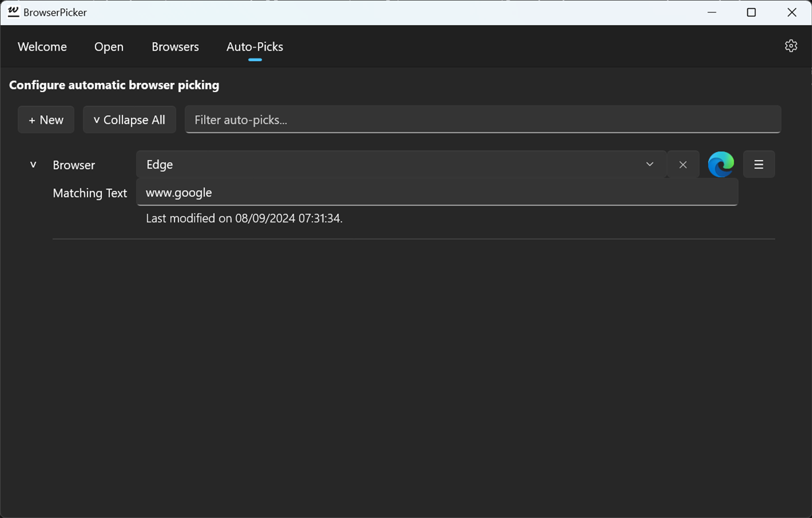Viewport: 812px width, 518px height.
Task: Click the BrowserPicker app icon in title bar
Action: click(x=13, y=12)
